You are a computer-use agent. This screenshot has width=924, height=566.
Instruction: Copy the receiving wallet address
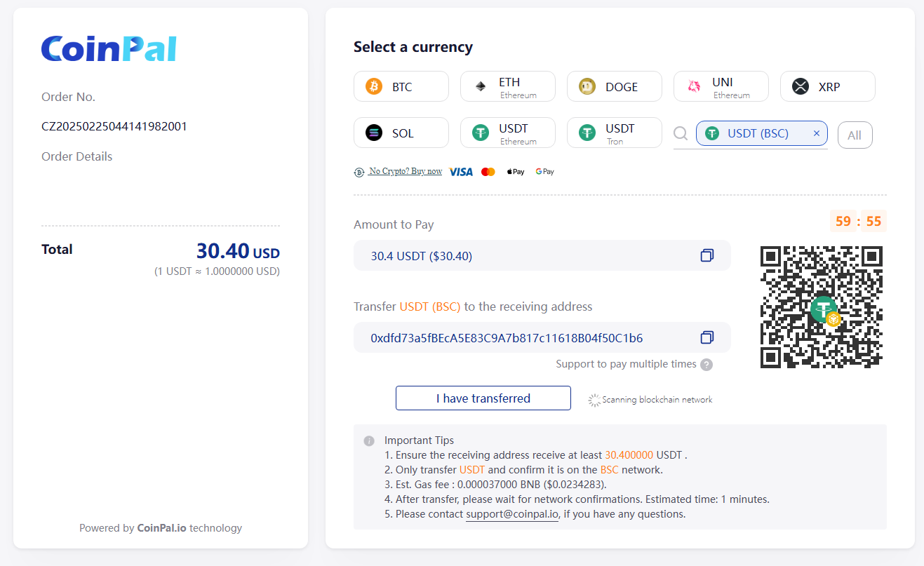pos(707,338)
